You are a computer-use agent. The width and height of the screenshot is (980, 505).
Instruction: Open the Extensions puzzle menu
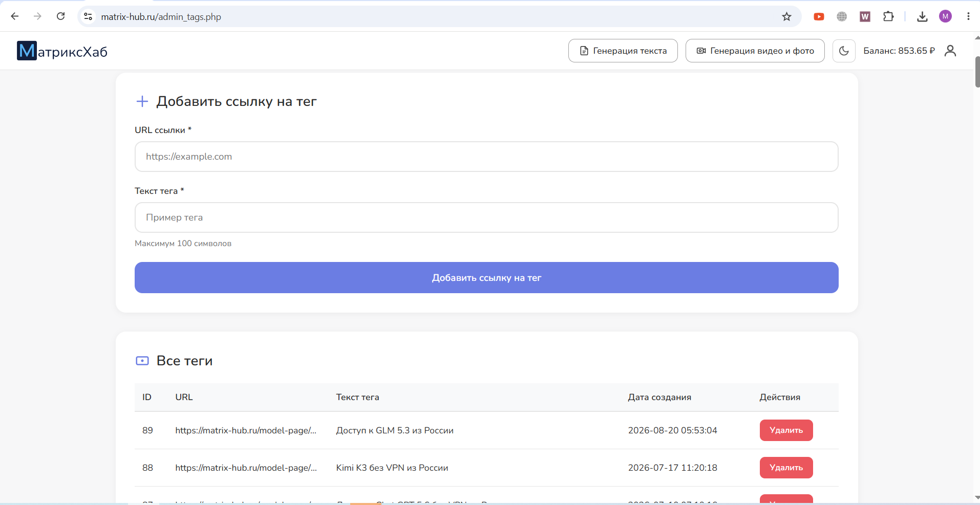(888, 16)
